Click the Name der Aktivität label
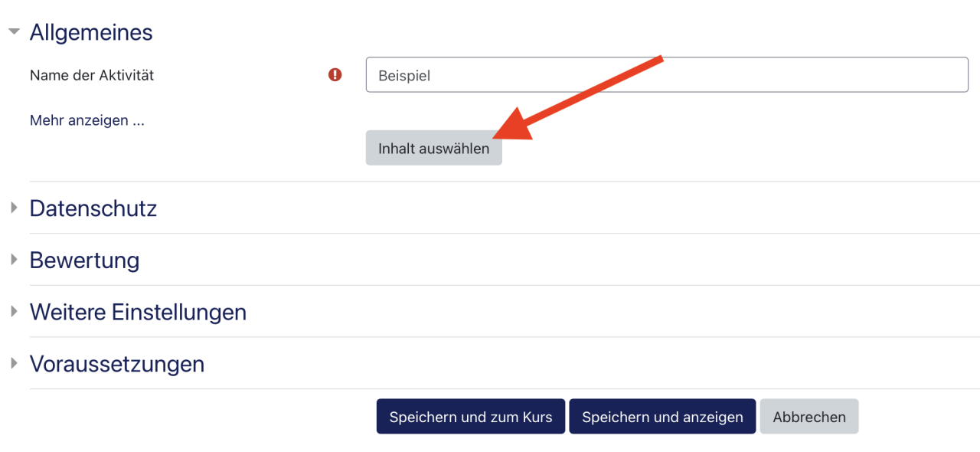This screenshot has width=980, height=452. click(x=92, y=75)
